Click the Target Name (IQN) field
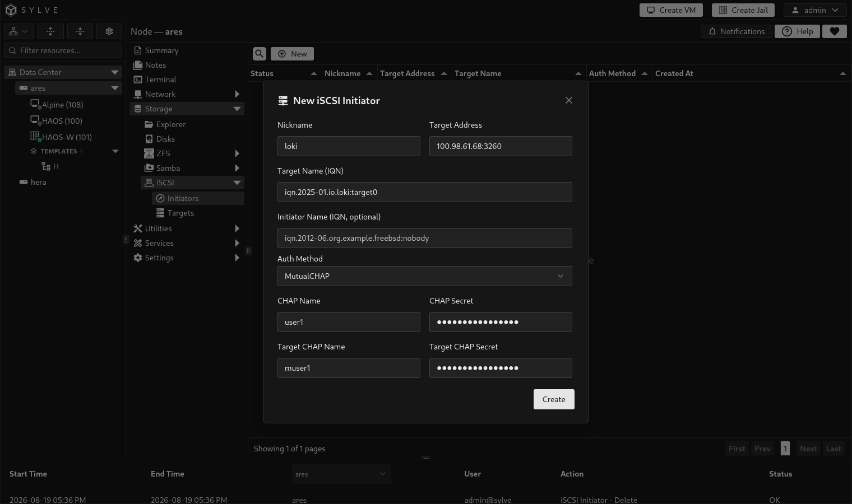The height and width of the screenshot is (504, 852). (x=425, y=192)
